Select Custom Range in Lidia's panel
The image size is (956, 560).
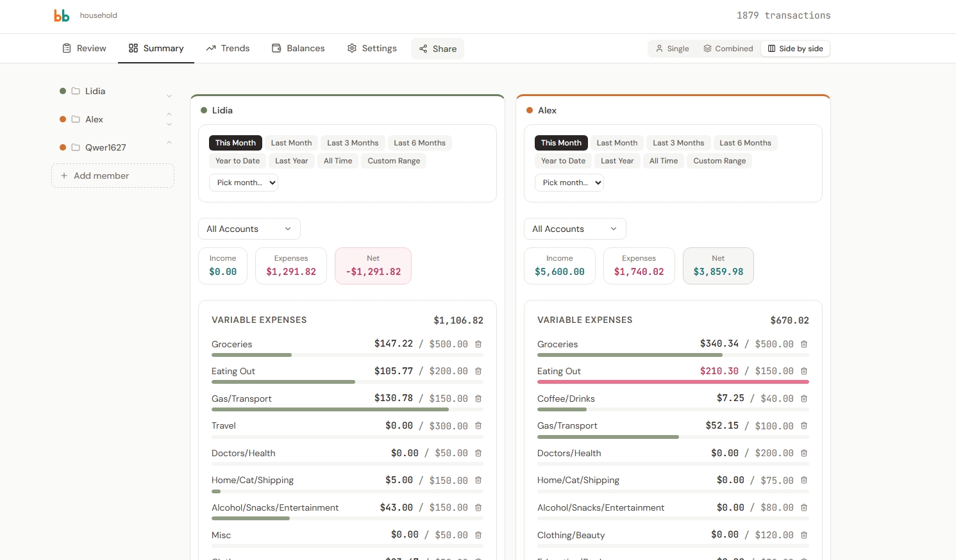tap(394, 161)
